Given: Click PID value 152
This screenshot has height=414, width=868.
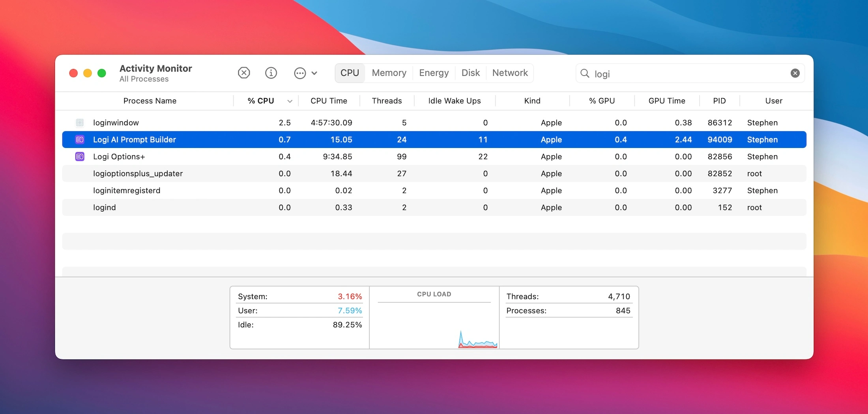Looking at the screenshot, I should point(725,208).
